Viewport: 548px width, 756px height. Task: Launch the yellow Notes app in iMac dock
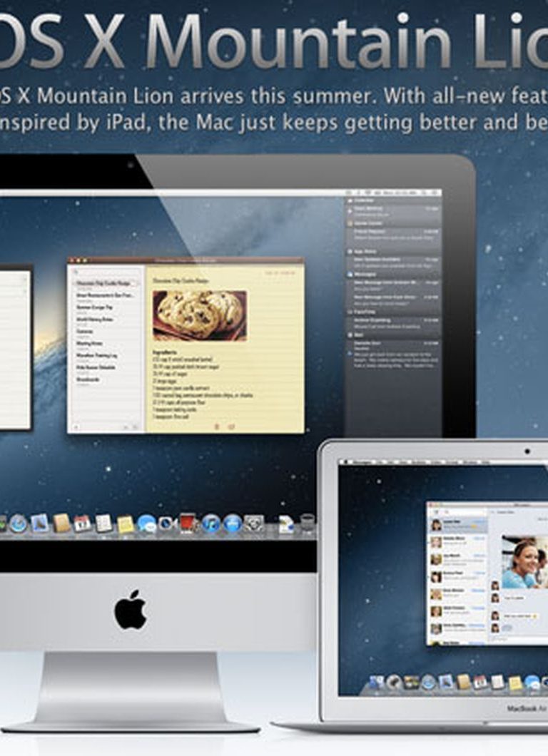click(126, 523)
